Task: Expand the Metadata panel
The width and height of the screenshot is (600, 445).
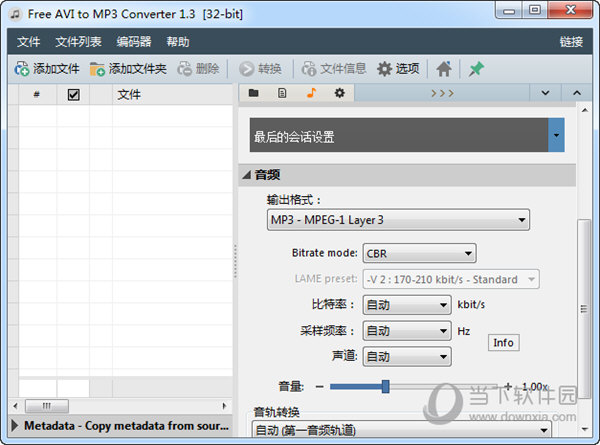Action: 15,425
